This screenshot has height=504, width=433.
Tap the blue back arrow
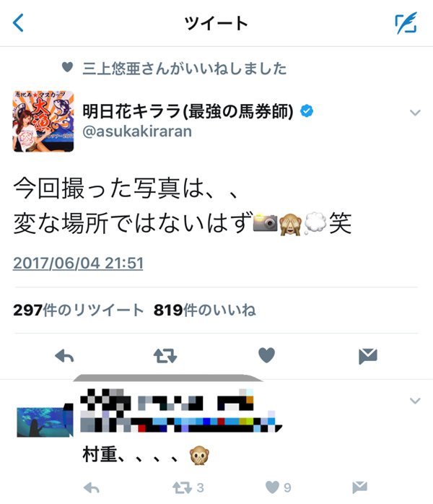(18, 23)
